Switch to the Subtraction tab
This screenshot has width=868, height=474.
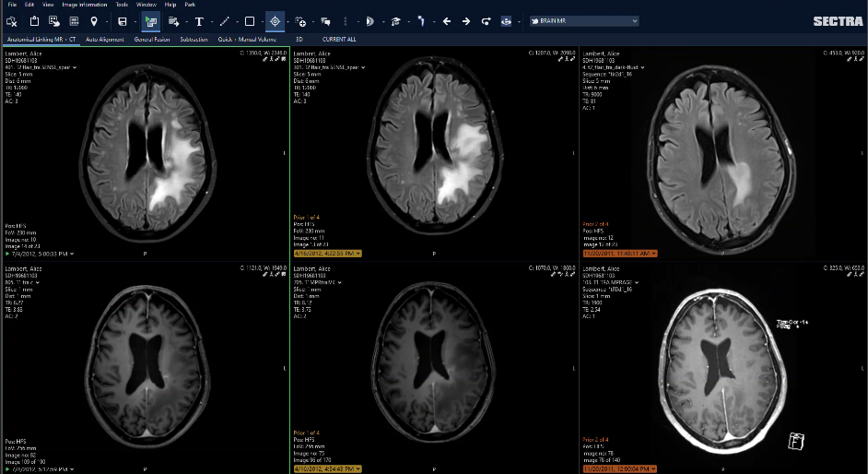(193, 40)
